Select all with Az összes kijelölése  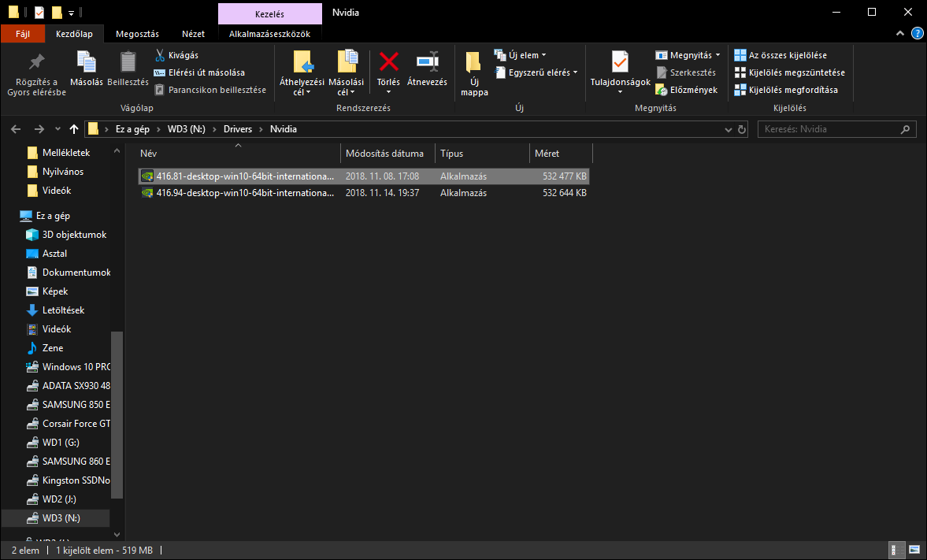[781, 55]
